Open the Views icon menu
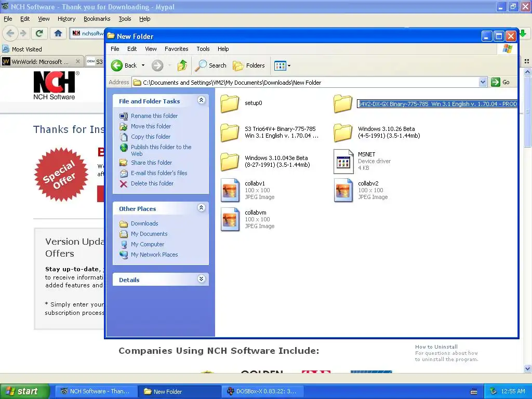 coord(280,65)
